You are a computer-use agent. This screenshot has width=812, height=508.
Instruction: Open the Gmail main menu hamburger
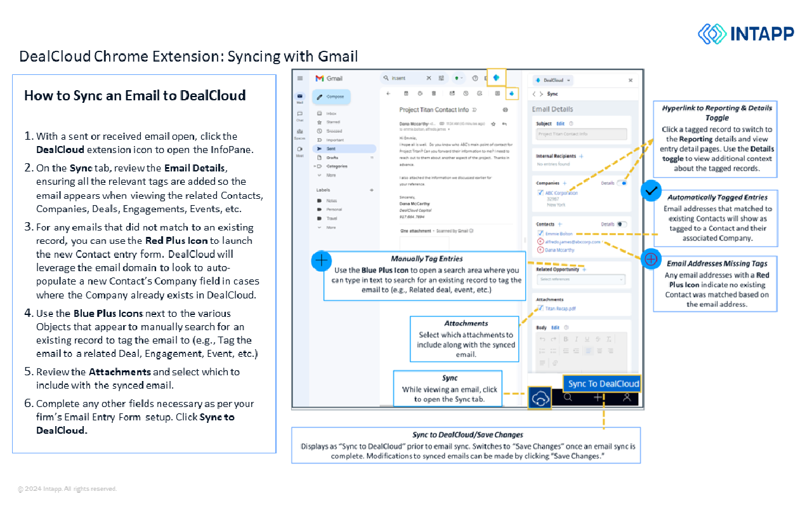tap(300, 78)
